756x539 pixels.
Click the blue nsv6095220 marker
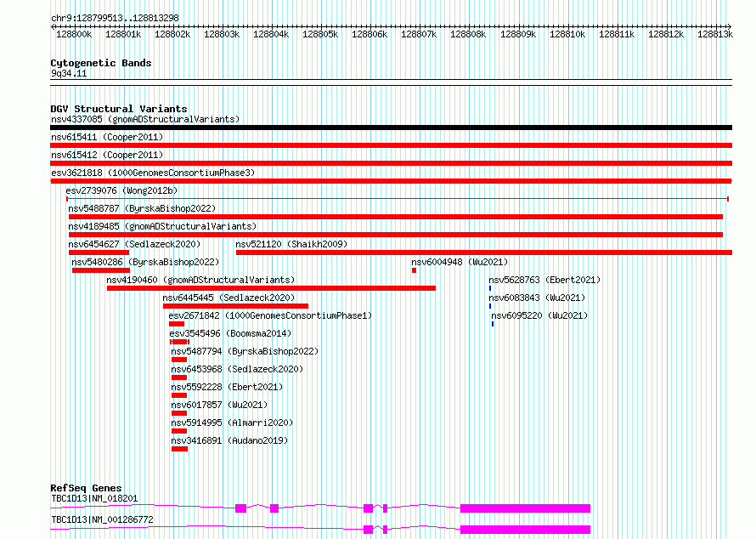[x=493, y=324]
